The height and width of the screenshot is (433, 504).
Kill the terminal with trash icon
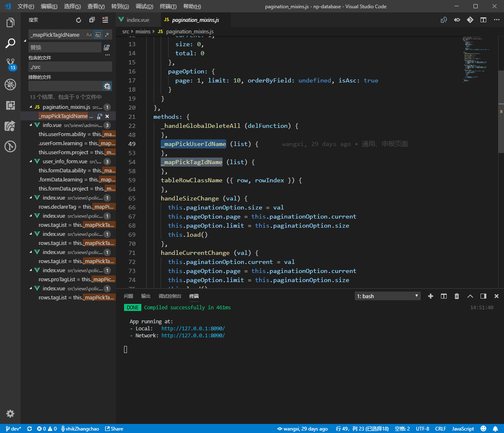pos(457,296)
